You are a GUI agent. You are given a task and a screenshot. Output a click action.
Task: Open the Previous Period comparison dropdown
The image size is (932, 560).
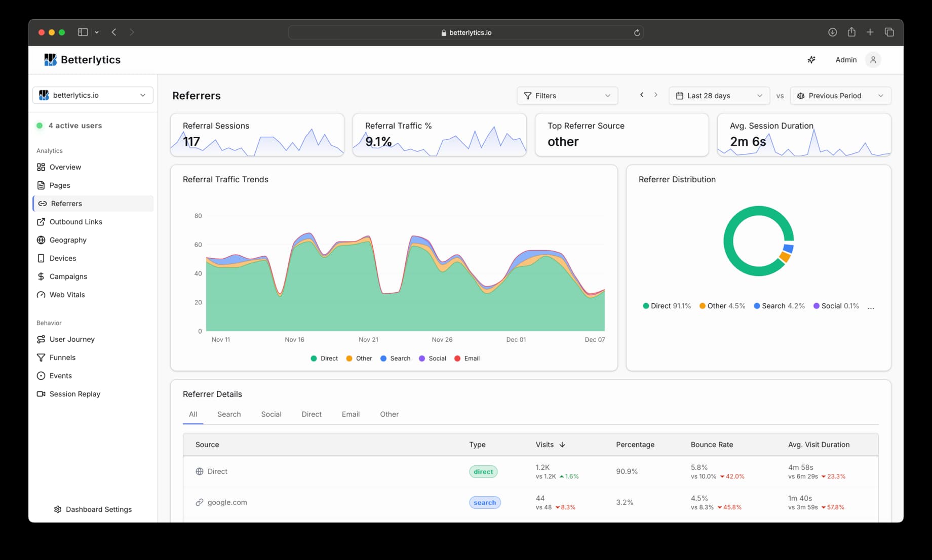(840, 96)
